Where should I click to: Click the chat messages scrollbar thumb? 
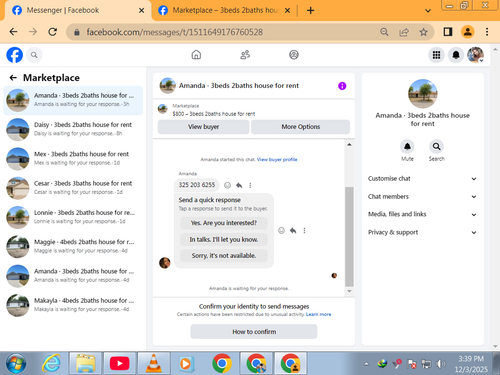(x=349, y=237)
